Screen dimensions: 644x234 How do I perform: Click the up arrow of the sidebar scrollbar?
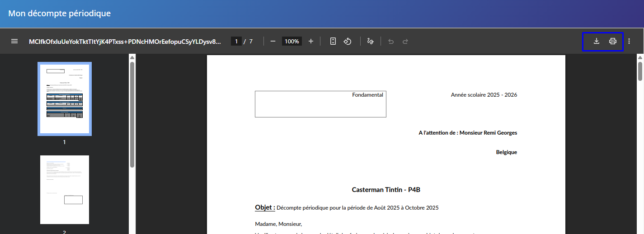point(132,57)
